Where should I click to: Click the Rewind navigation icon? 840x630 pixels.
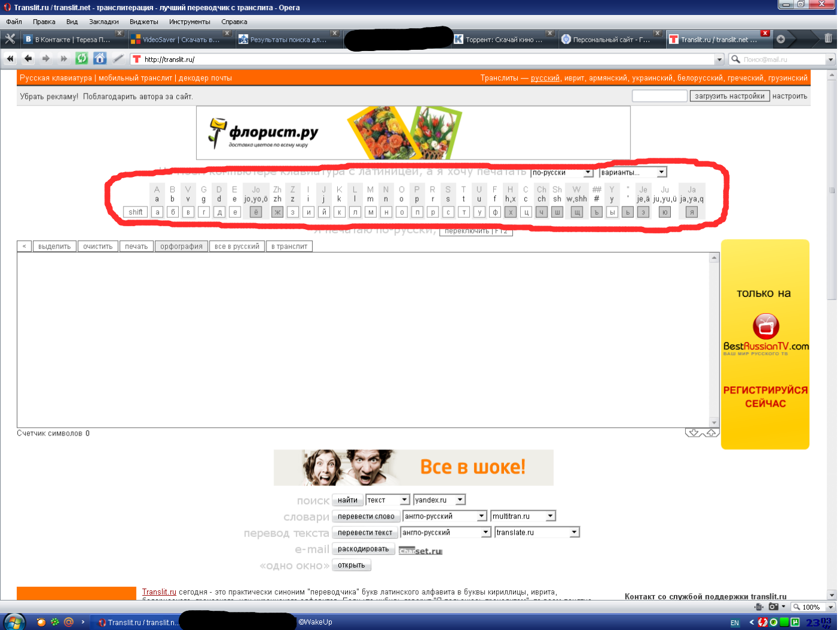(x=10, y=58)
